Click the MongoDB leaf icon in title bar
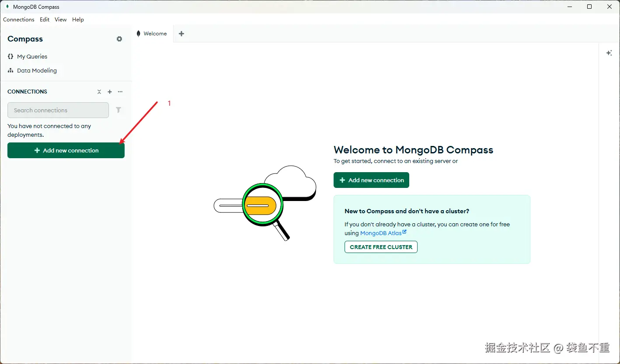 pyautogui.click(x=7, y=7)
